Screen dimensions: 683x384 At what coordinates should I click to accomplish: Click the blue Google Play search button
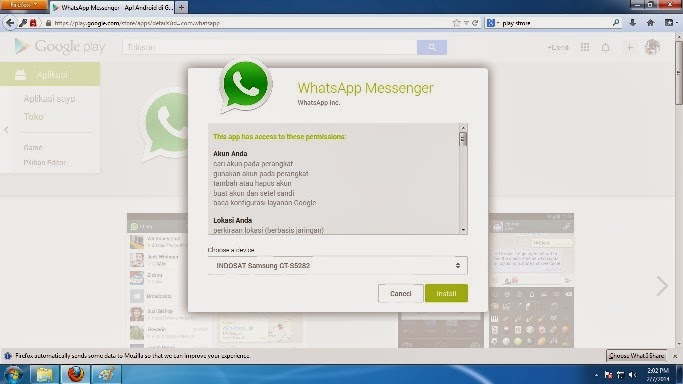click(x=432, y=47)
